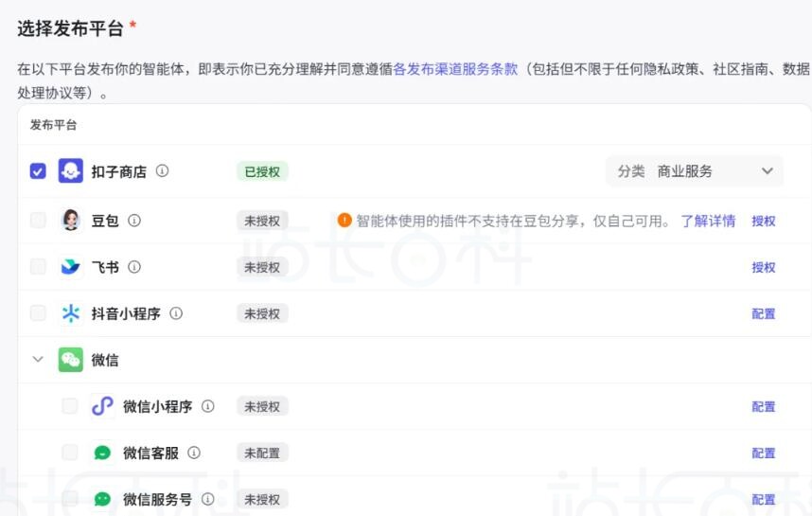Click the green 微信 icon
This screenshot has height=516, width=812.
71,360
